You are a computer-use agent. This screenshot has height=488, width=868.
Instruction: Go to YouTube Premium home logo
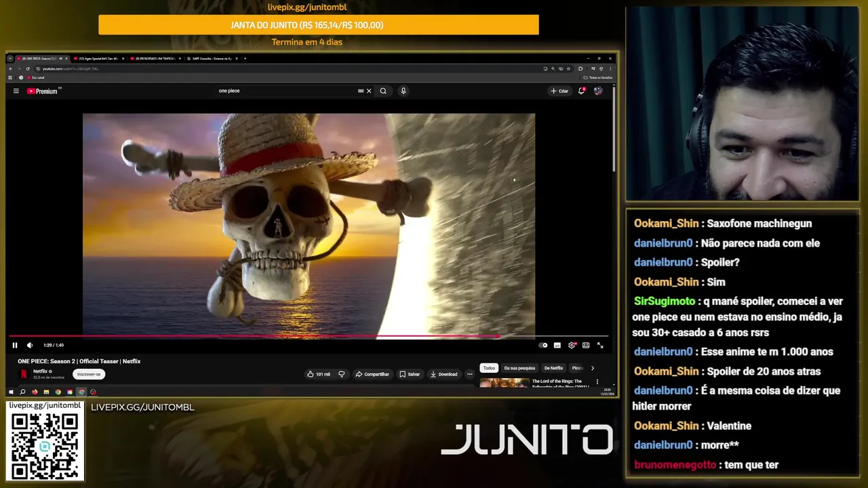click(42, 91)
